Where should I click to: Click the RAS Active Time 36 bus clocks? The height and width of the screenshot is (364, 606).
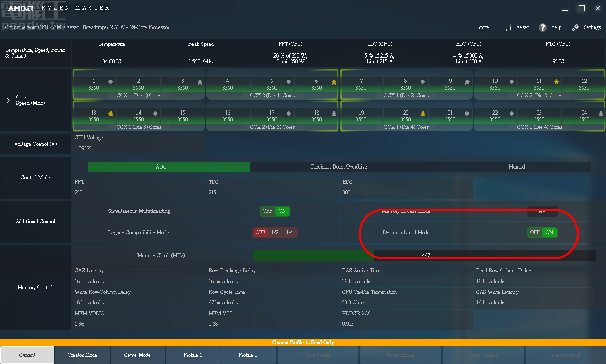pyautogui.click(x=356, y=282)
